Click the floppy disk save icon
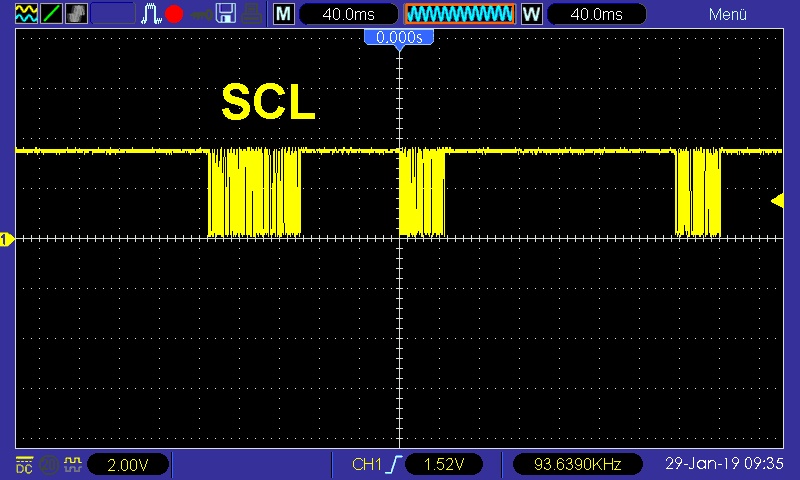This screenshot has height=480, width=800. 226,14
